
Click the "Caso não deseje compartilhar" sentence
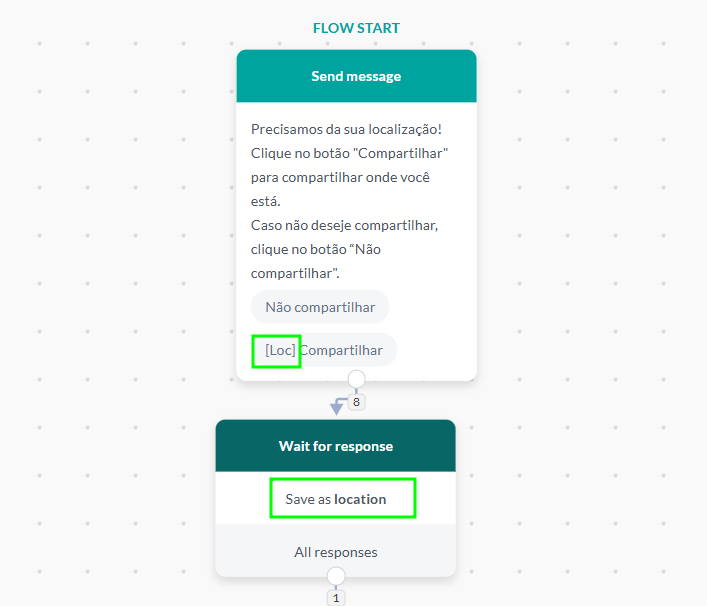[x=344, y=225]
